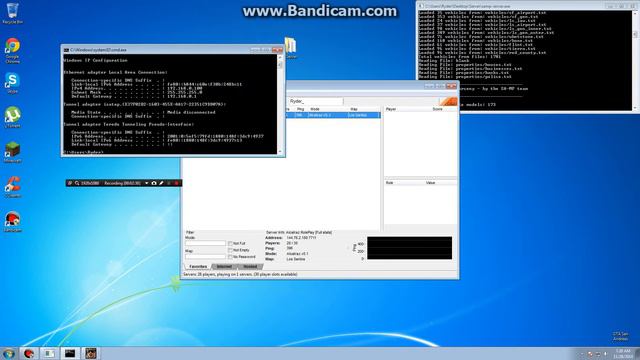The height and width of the screenshot is (360, 640).
Task: Switch to the cmd window in taskbar
Action: 70,353
